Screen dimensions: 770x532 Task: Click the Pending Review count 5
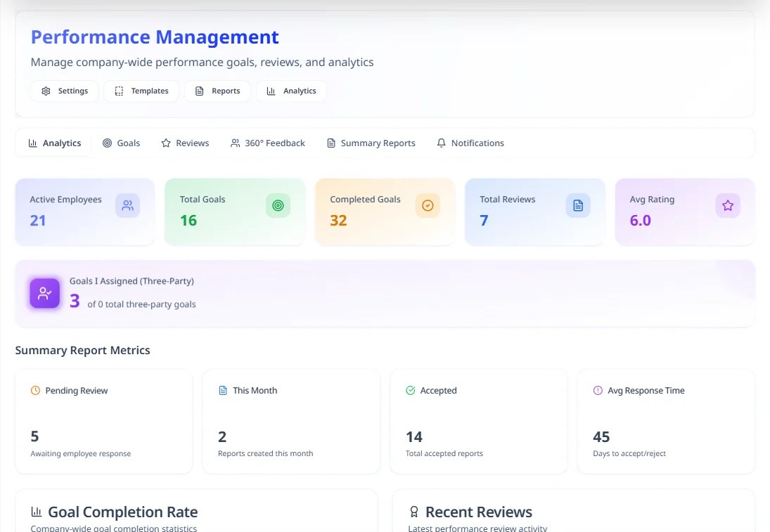click(x=35, y=436)
